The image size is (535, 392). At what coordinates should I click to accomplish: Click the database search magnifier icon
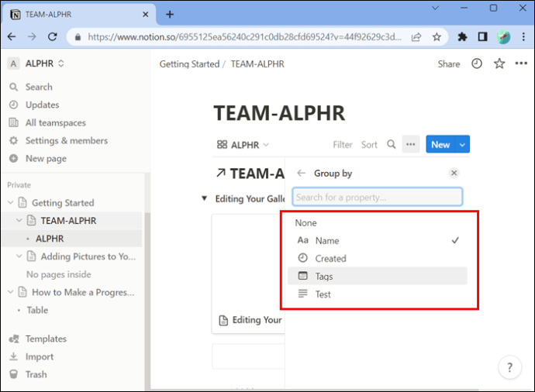392,145
